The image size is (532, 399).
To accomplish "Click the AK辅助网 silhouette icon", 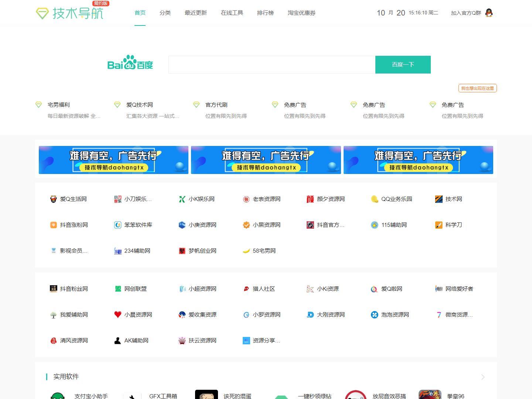I will click(118, 341).
